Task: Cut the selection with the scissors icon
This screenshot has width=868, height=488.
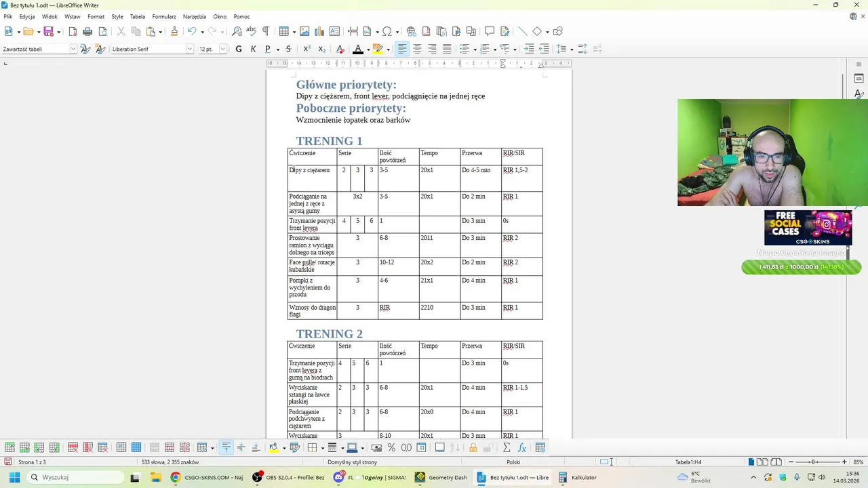Action: [121, 31]
